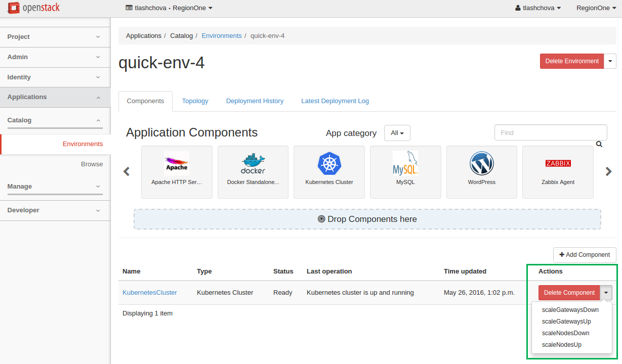Click the Zabbix Agent component icon
This screenshot has width=622, height=364.
click(558, 164)
